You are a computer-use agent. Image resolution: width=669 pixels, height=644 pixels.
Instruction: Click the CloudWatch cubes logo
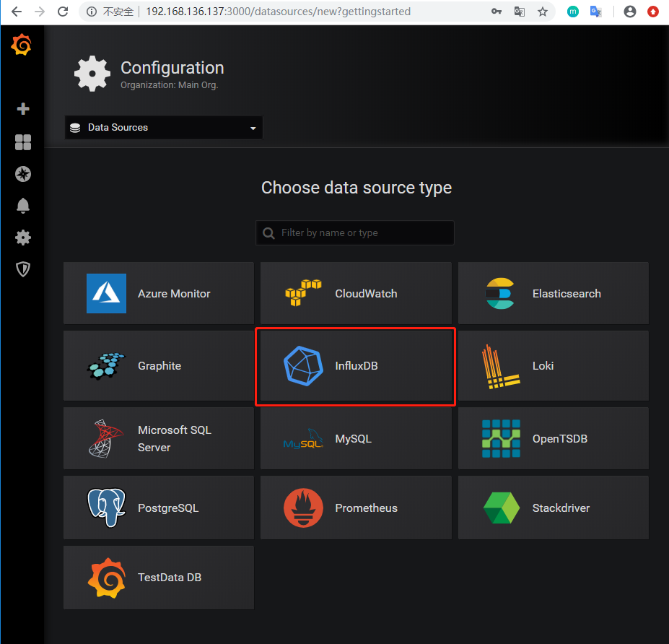303,293
